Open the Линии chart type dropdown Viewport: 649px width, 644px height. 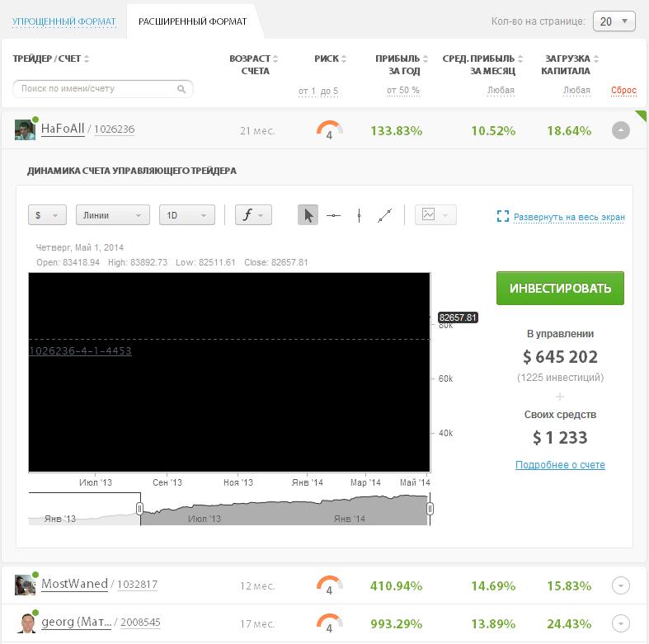(113, 215)
